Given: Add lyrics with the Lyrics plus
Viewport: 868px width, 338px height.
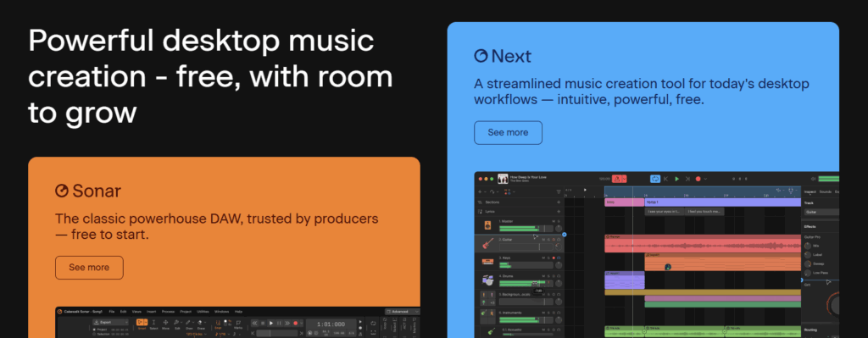Looking at the screenshot, I should tap(559, 211).
